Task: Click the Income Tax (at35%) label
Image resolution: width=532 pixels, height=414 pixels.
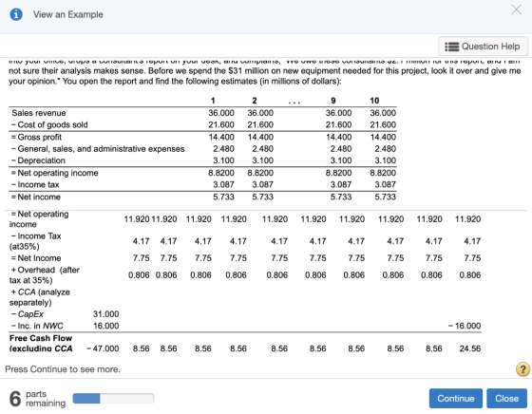Action: tap(35, 241)
